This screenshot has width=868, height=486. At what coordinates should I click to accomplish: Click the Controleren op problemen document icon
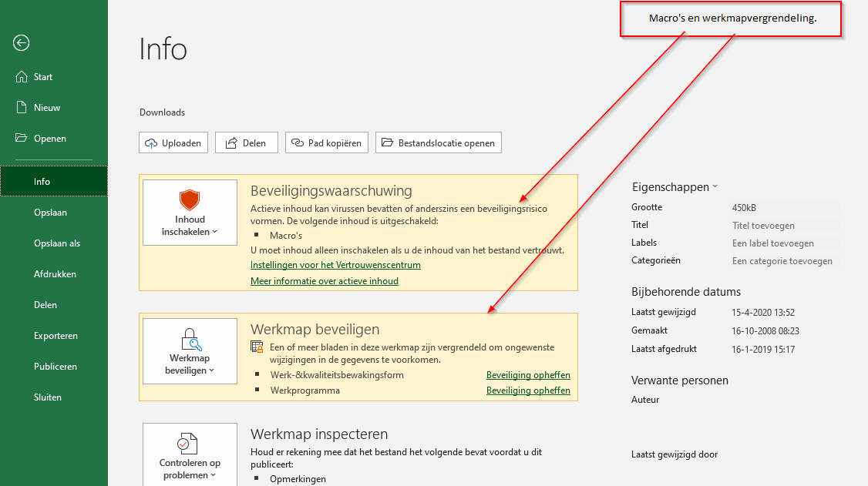(x=187, y=444)
